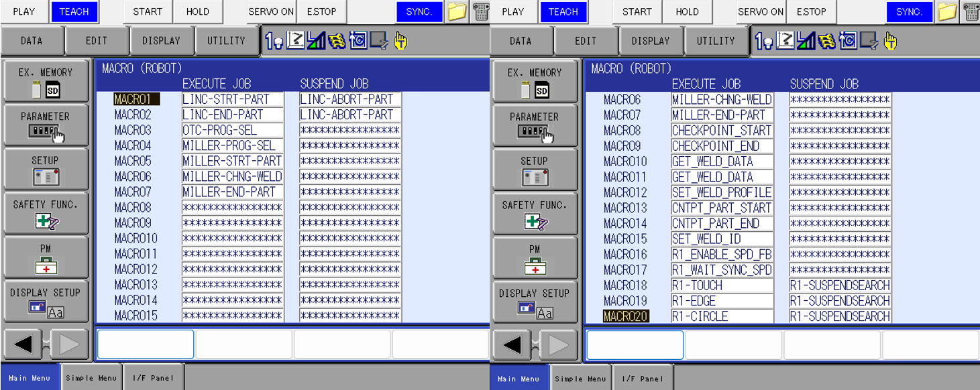The image size is (980, 390).
Task: Select TEACH mode on the right screen
Action: (563, 11)
